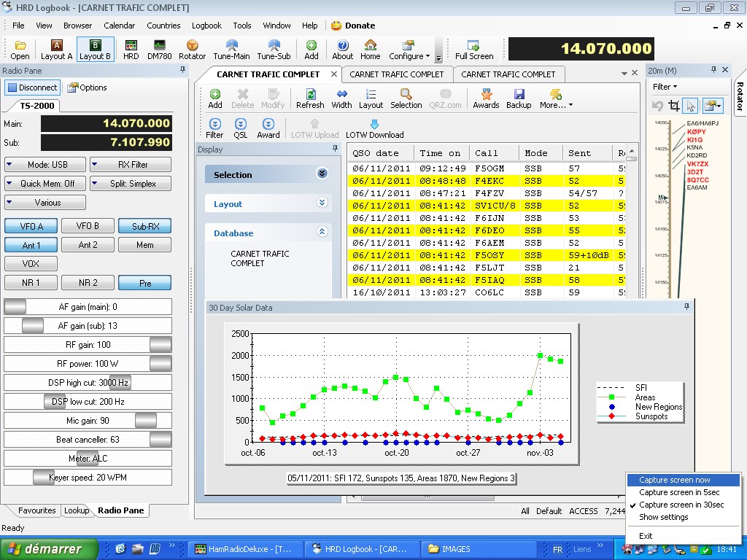Open radio pane Options
The width and height of the screenshot is (747, 560).
87,87
